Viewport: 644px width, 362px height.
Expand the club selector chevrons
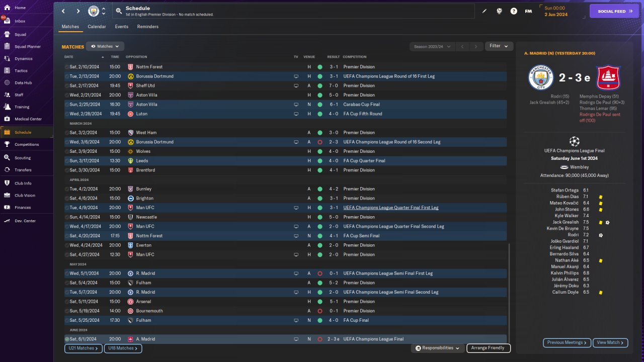coord(104,11)
